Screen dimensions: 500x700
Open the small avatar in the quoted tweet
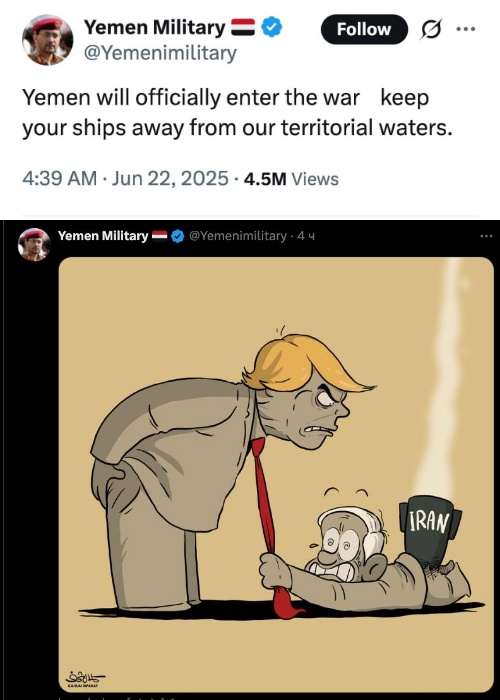[x=34, y=245]
